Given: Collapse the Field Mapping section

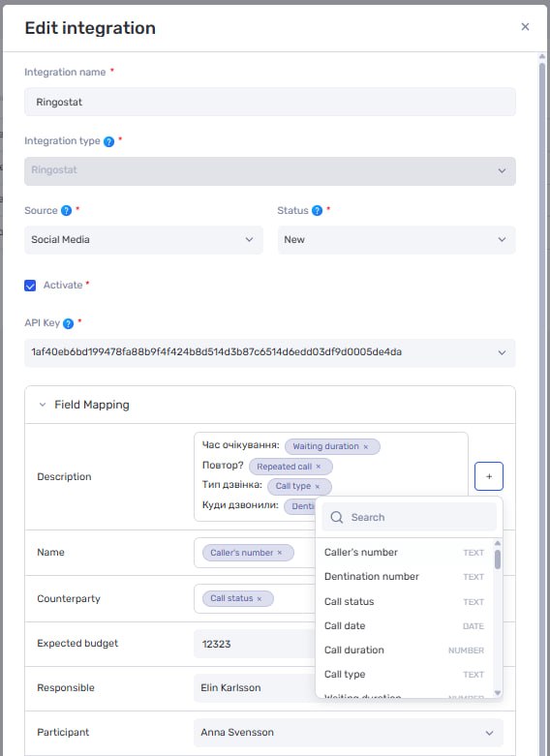Looking at the screenshot, I should tap(43, 405).
